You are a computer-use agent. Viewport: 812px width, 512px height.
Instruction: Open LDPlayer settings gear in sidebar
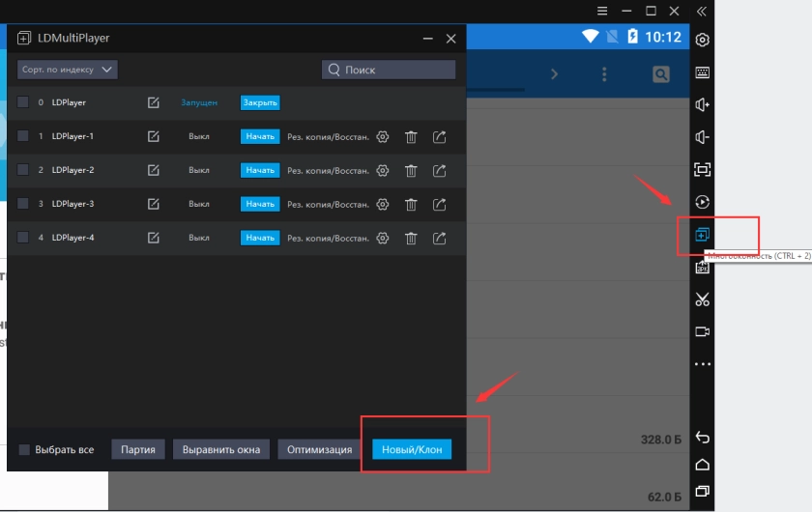tap(702, 40)
